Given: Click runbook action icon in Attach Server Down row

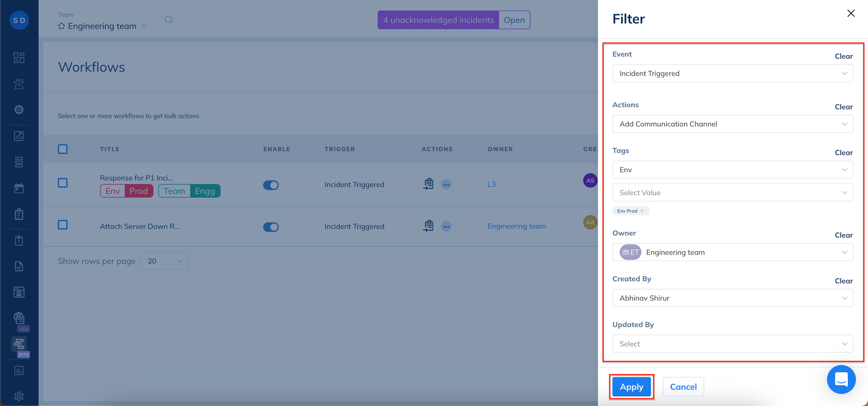Looking at the screenshot, I should click(x=428, y=226).
